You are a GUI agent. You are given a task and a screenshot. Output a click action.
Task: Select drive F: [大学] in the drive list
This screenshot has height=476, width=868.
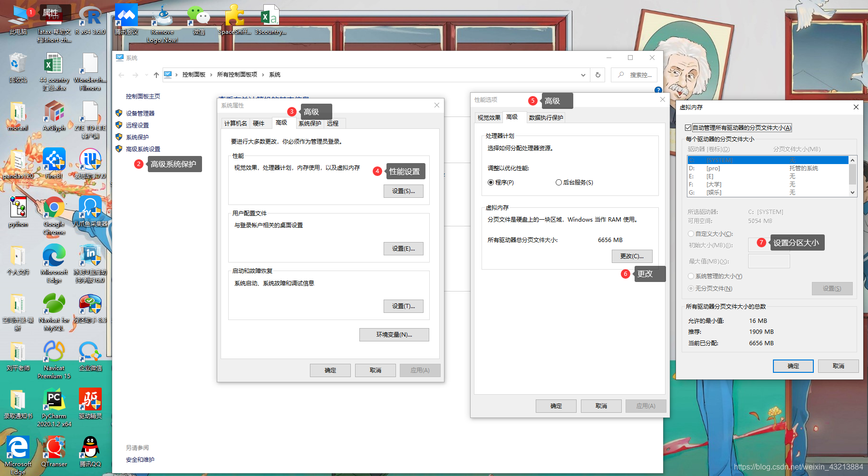point(768,185)
